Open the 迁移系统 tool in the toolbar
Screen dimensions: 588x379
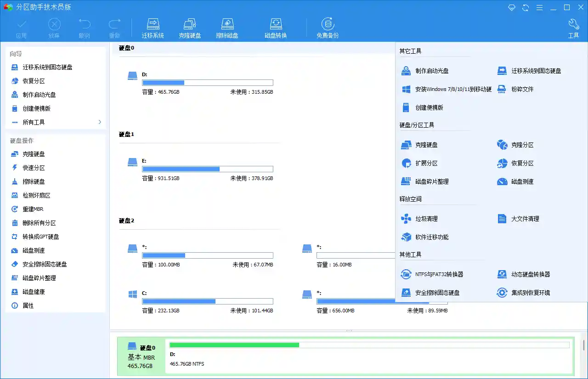coord(153,27)
